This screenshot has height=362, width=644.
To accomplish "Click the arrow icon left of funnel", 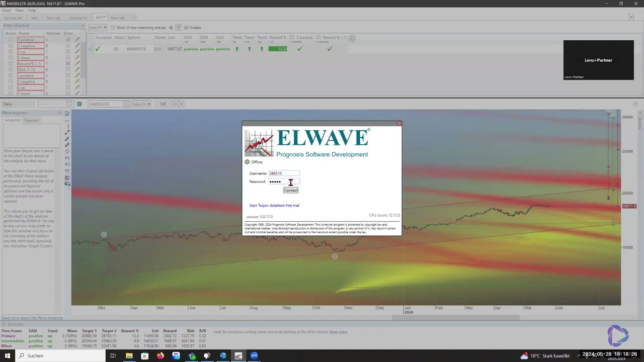I will 171,28.
